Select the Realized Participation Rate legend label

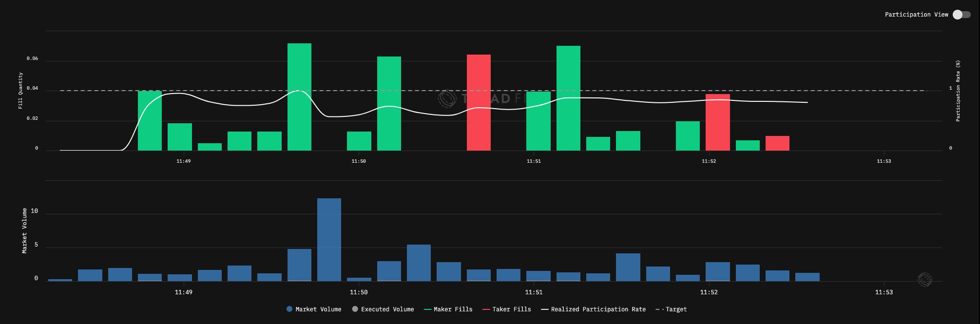point(598,309)
